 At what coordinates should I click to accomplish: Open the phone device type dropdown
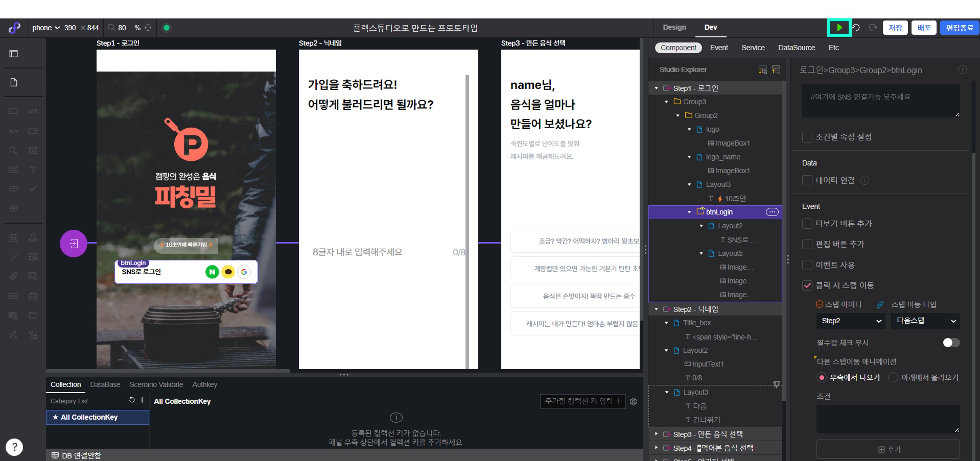46,28
